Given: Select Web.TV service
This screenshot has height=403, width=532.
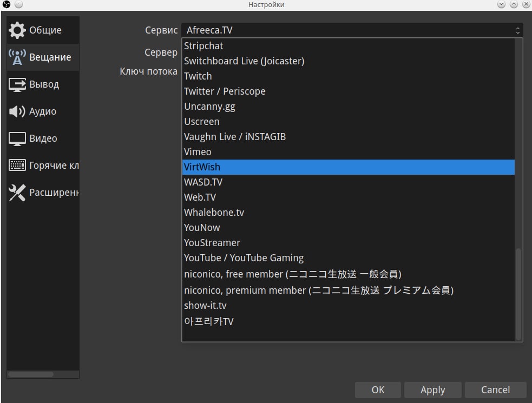Looking at the screenshot, I should (x=349, y=197).
